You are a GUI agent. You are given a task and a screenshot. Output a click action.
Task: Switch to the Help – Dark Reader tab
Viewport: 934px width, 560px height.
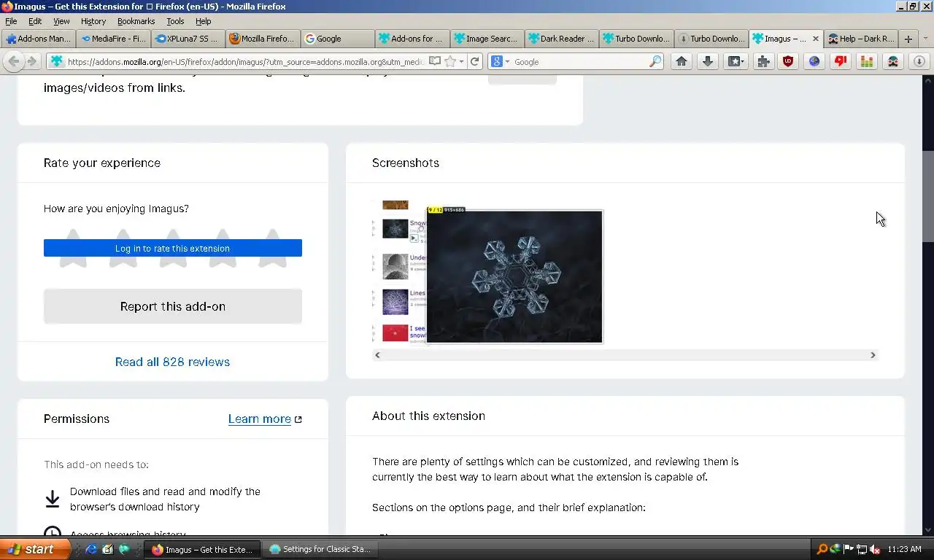[x=861, y=39]
